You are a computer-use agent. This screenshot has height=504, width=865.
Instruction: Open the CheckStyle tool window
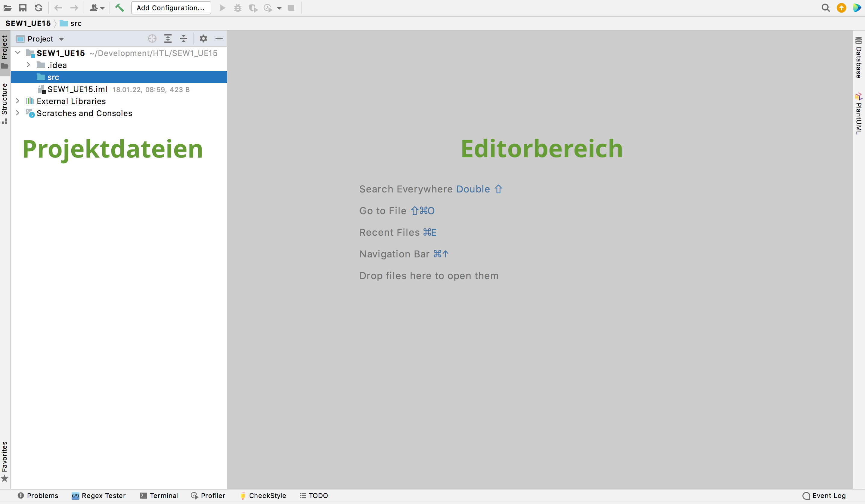pos(263,495)
